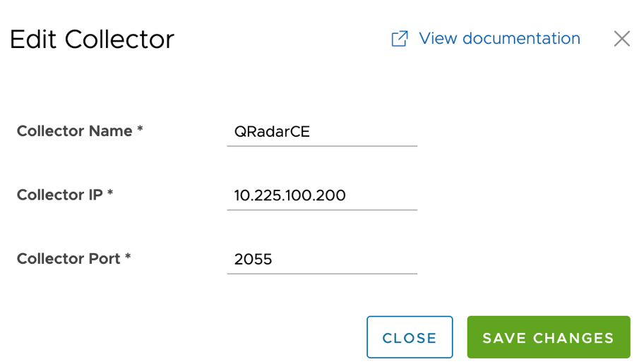
Task: Click the 10.225.100.200 address text
Action: pyautogui.click(x=289, y=195)
